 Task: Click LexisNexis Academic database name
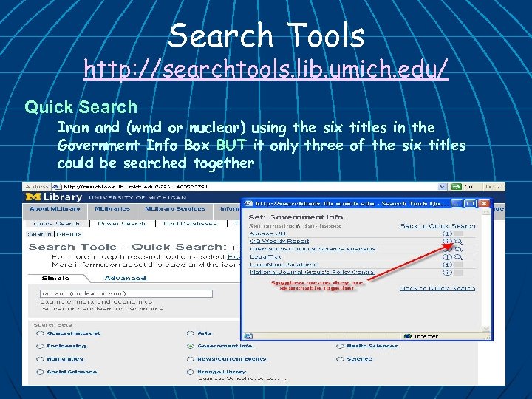[x=284, y=265]
